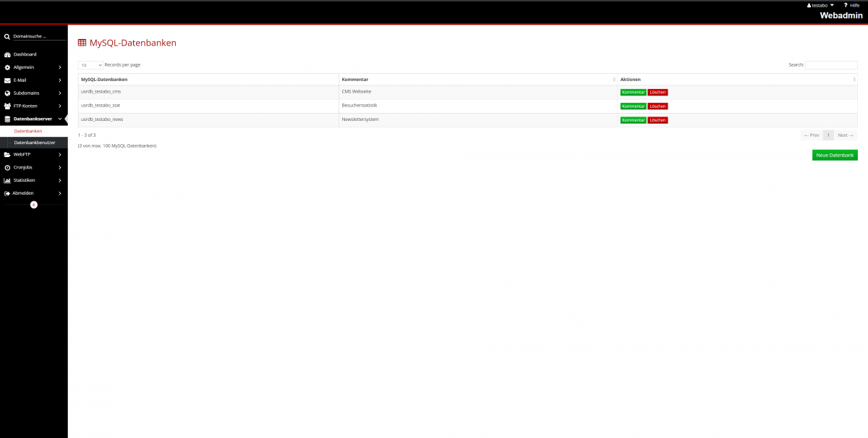
Task: Expand the Abmelden submenu chevron
Action: [x=60, y=193]
